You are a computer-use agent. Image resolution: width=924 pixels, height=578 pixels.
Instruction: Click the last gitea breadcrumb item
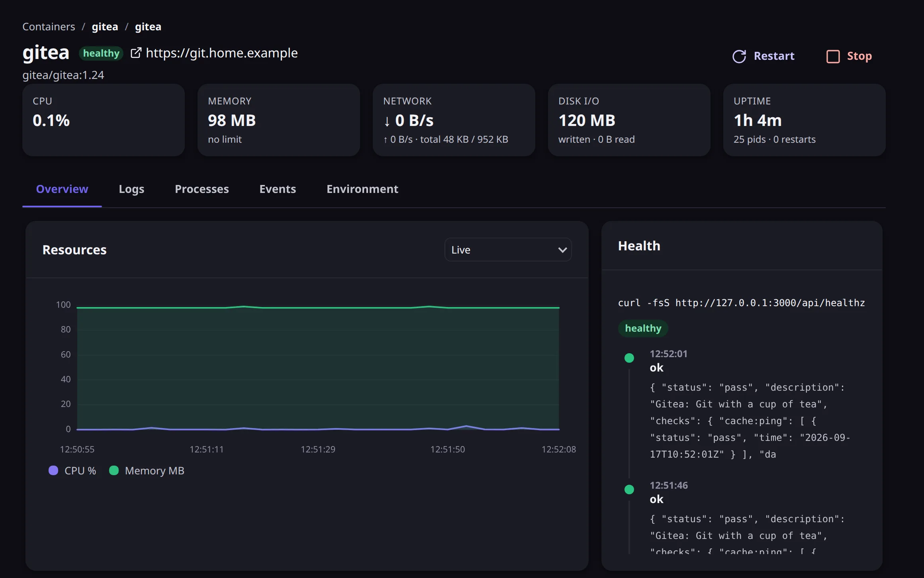(x=148, y=27)
